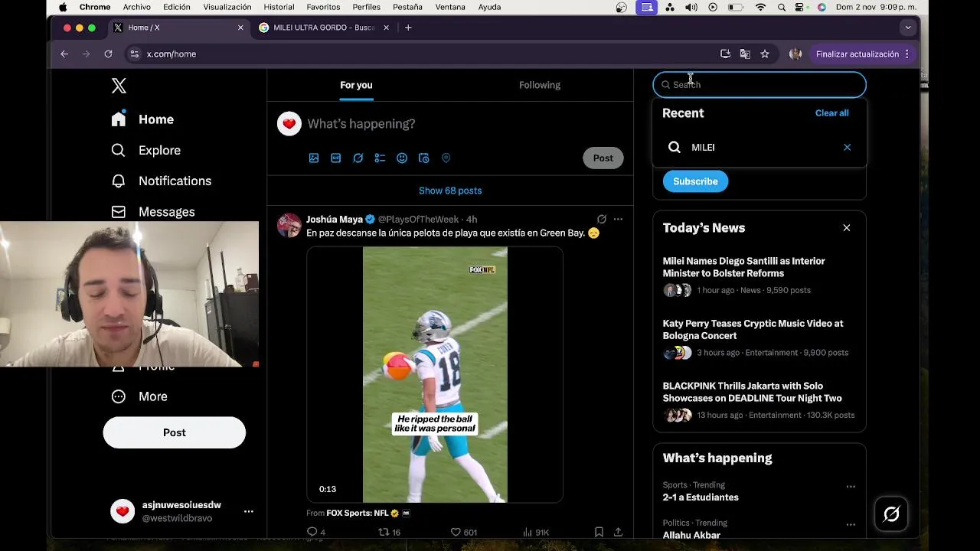This screenshot has height=551, width=980.
Task: Open Katy Perry Bologna Concert news
Action: pos(759,337)
